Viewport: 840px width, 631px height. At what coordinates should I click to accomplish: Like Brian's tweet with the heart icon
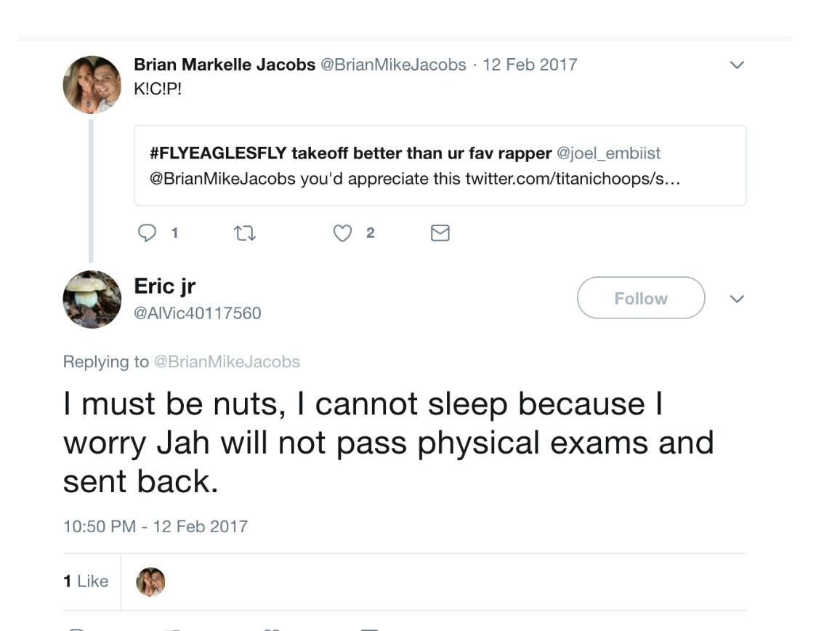click(x=342, y=233)
